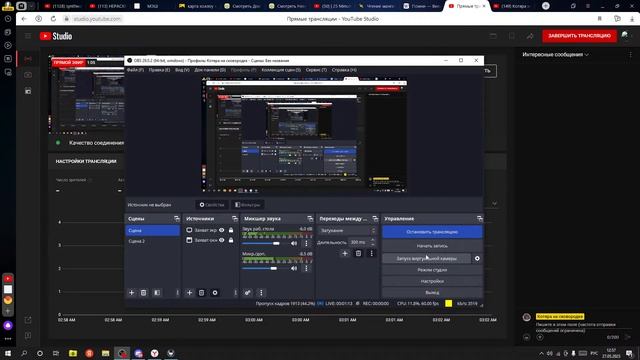Add a new transition with plus icon
The width and height of the screenshot is (640, 360).
[344, 253]
